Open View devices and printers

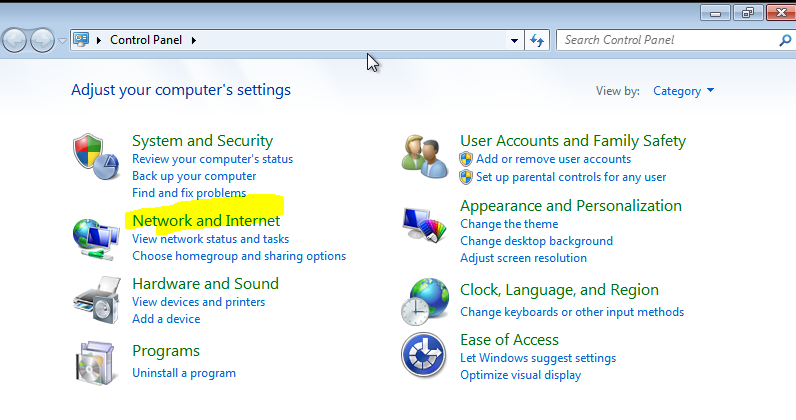pyautogui.click(x=198, y=302)
